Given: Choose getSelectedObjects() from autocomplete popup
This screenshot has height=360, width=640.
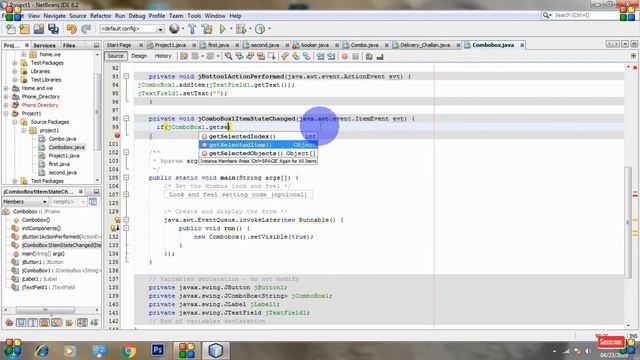Looking at the screenshot, I should [258, 153].
